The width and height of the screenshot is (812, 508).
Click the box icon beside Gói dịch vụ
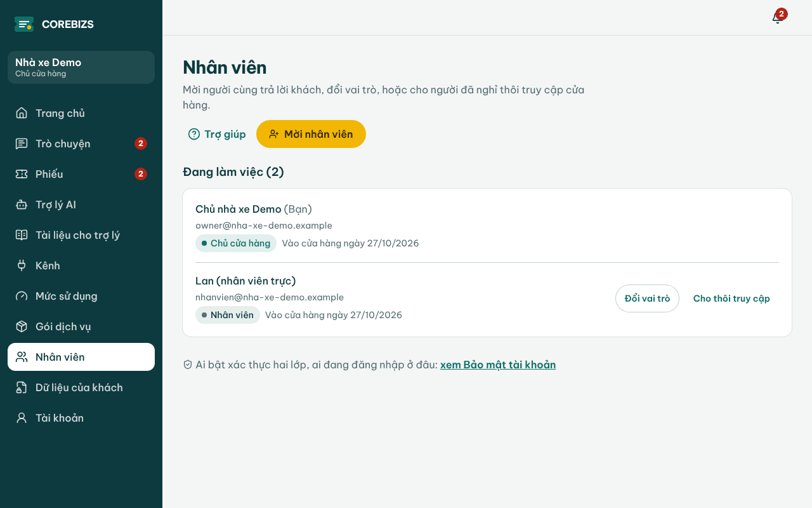pos(22,326)
